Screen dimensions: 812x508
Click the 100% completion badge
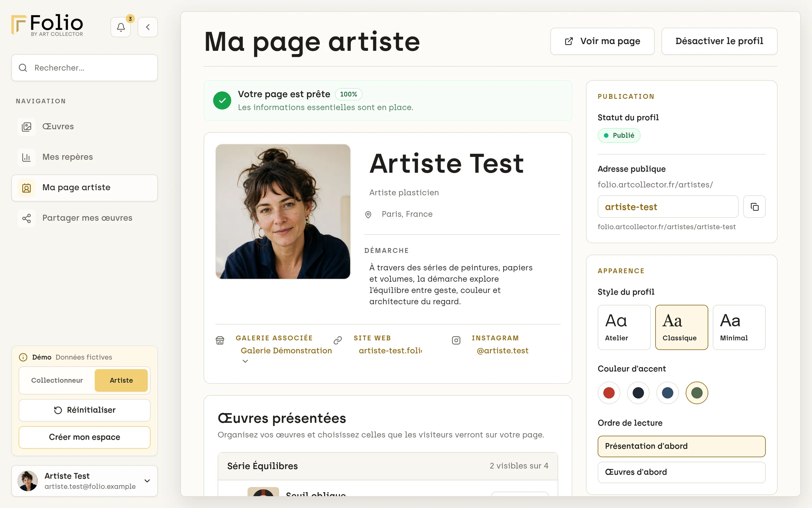348,94
